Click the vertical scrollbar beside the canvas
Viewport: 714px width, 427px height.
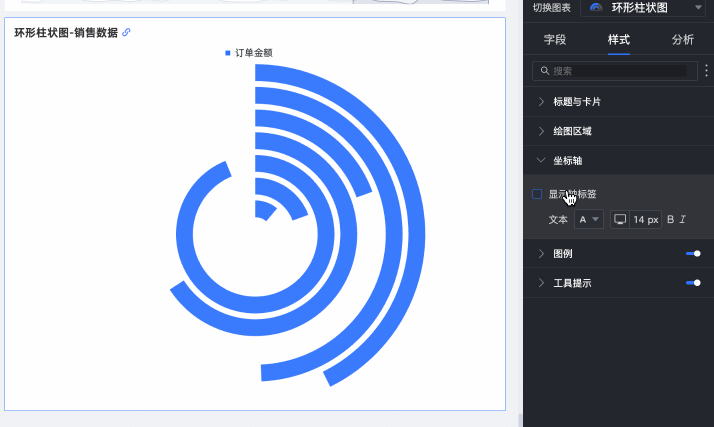[520, 420]
